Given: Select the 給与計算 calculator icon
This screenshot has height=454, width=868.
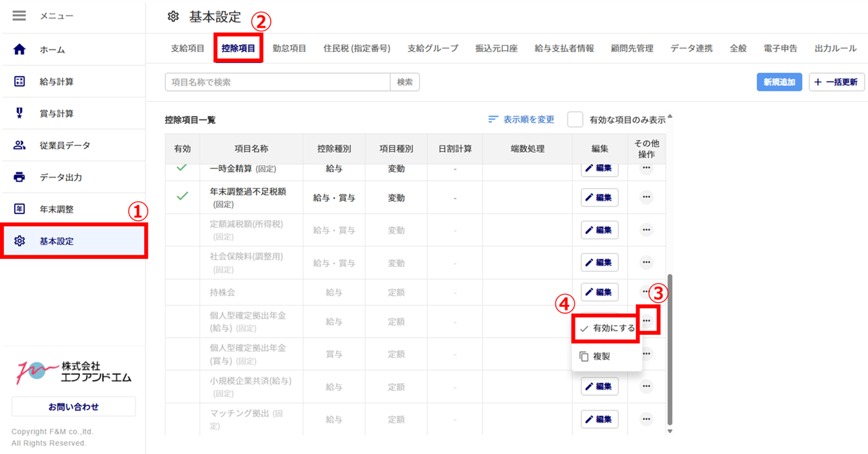Looking at the screenshot, I should pos(20,81).
